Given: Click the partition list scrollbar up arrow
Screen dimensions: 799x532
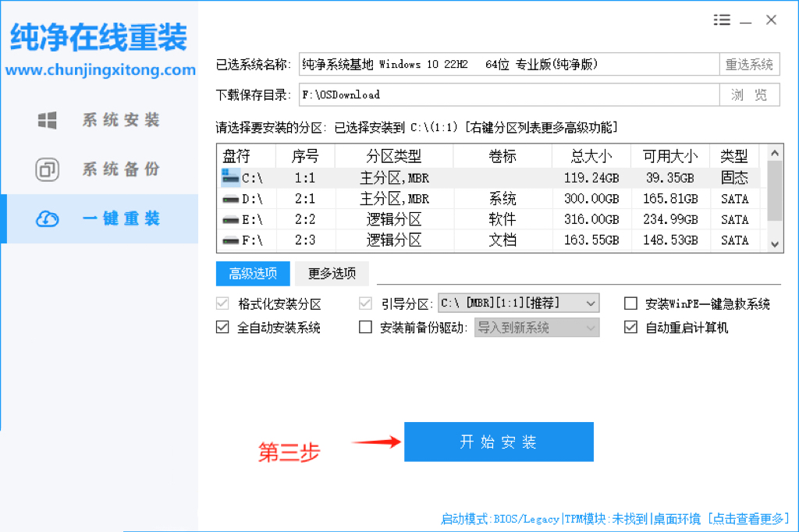Looking at the screenshot, I should coord(775,153).
